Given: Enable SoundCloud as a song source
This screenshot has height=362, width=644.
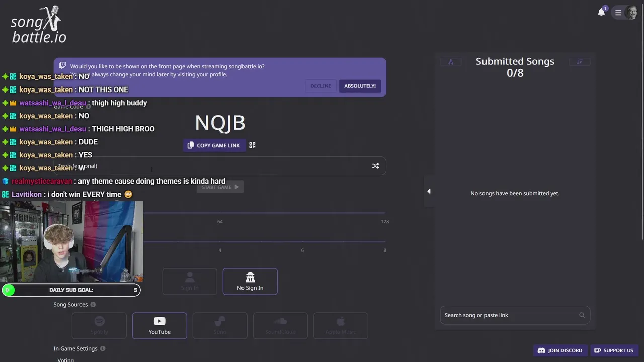Looking at the screenshot, I should click(280, 326).
